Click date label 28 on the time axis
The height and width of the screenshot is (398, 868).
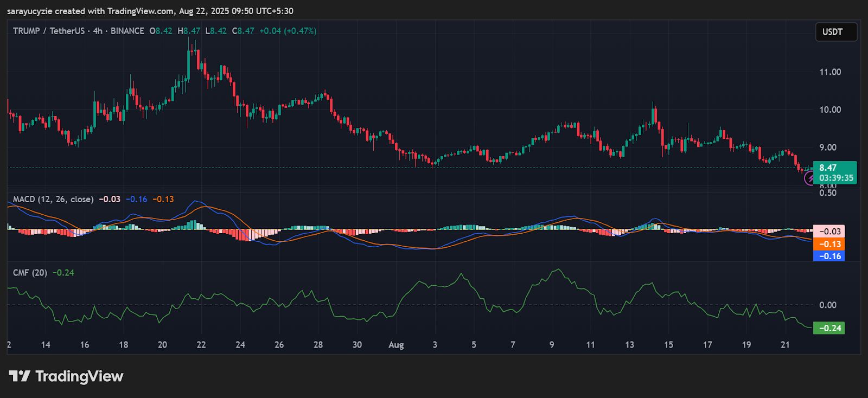pos(318,345)
